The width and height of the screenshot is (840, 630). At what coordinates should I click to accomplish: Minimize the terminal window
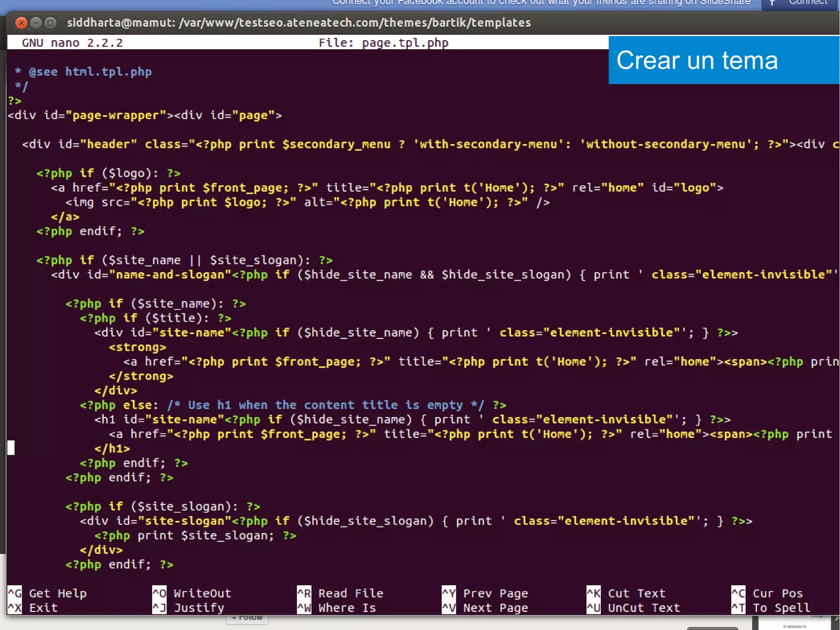(x=36, y=23)
